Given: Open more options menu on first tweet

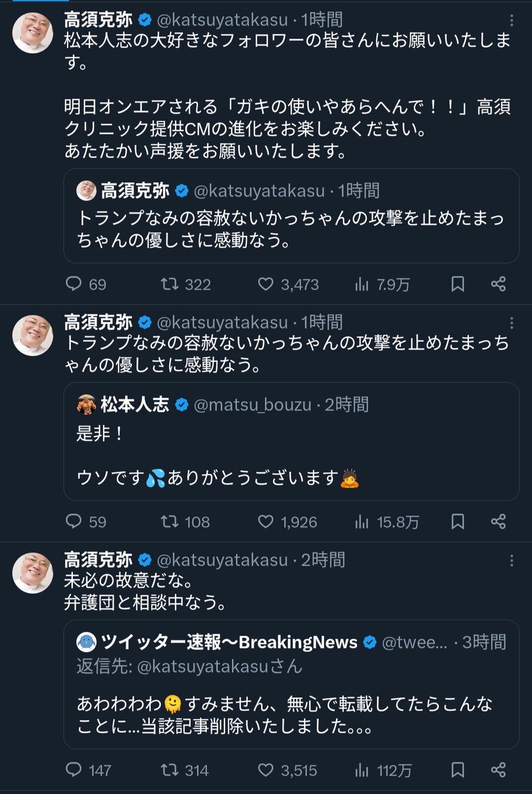Looking at the screenshot, I should tap(511, 20).
